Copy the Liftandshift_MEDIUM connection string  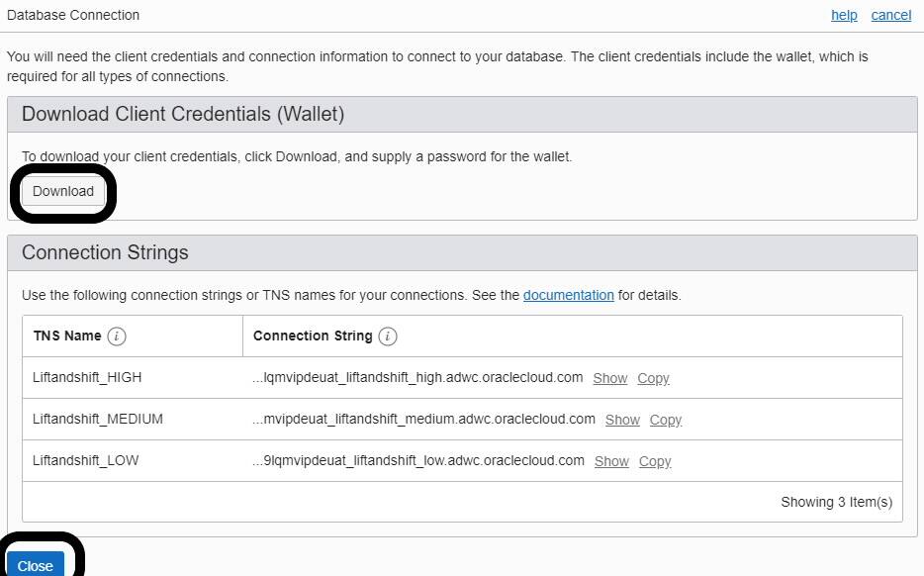click(665, 420)
